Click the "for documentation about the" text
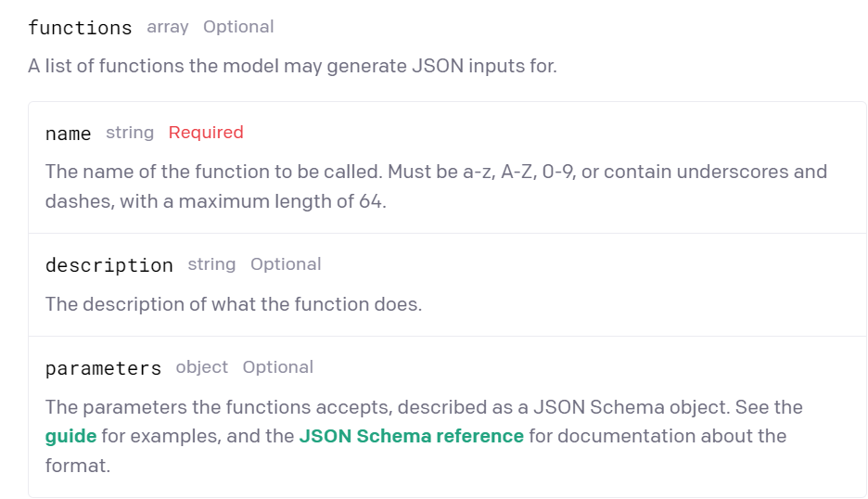The height and width of the screenshot is (499, 868). 657,436
